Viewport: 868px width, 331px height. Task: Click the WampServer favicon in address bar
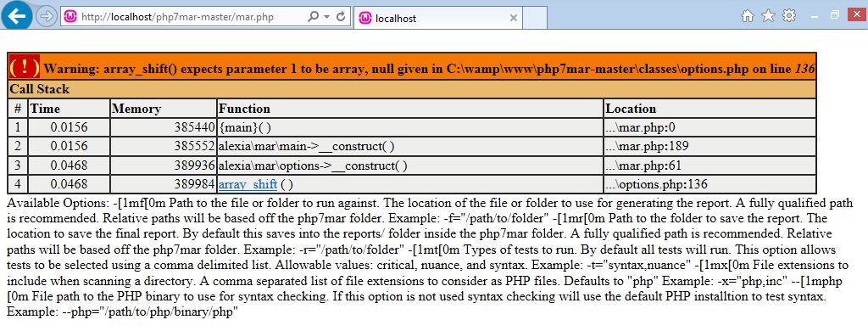[x=70, y=17]
